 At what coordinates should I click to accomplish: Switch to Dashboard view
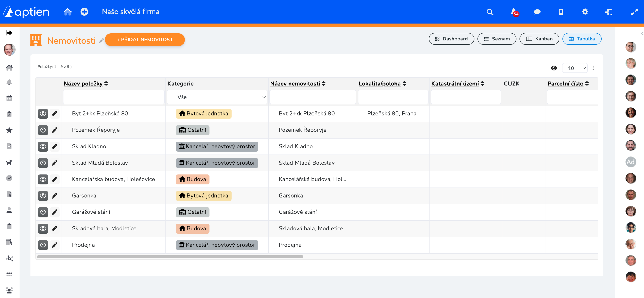click(451, 39)
